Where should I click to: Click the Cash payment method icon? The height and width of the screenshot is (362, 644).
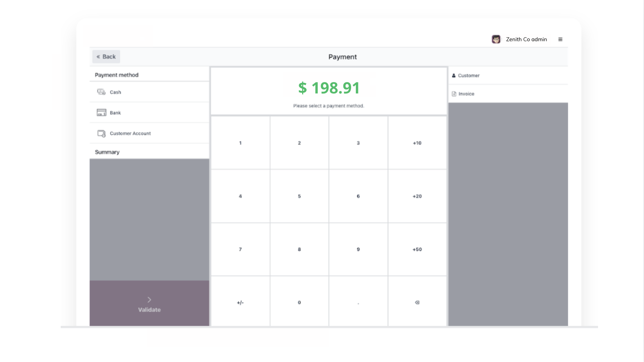pos(101,92)
